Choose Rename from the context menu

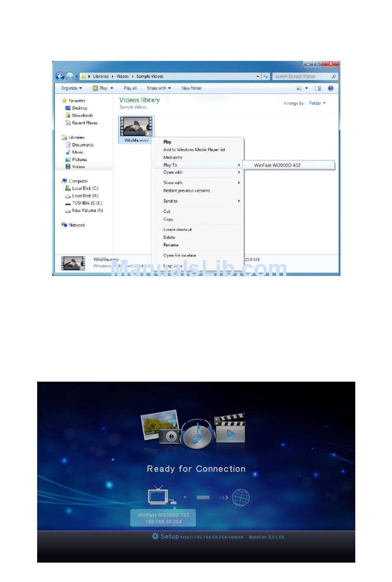pos(171,245)
